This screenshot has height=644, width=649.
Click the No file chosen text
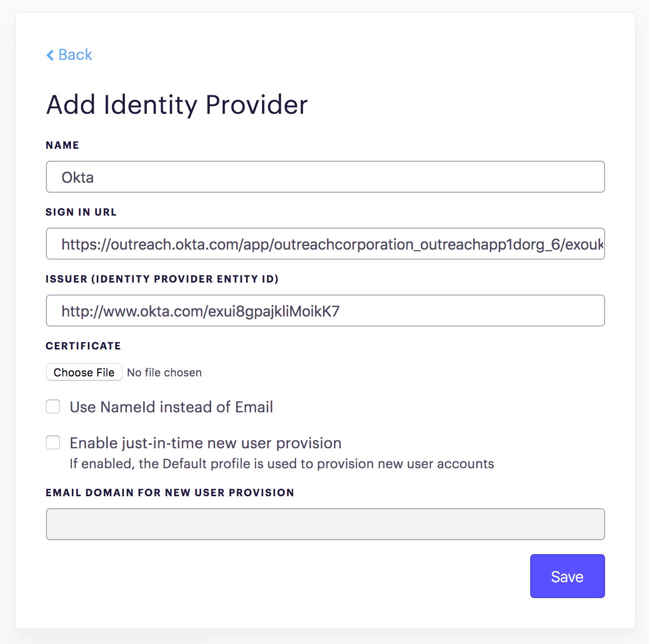pyautogui.click(x=164, y=372)
